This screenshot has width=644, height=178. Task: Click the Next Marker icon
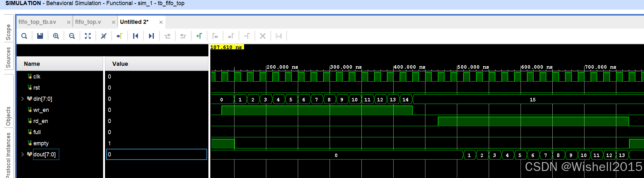click(231, 36)
